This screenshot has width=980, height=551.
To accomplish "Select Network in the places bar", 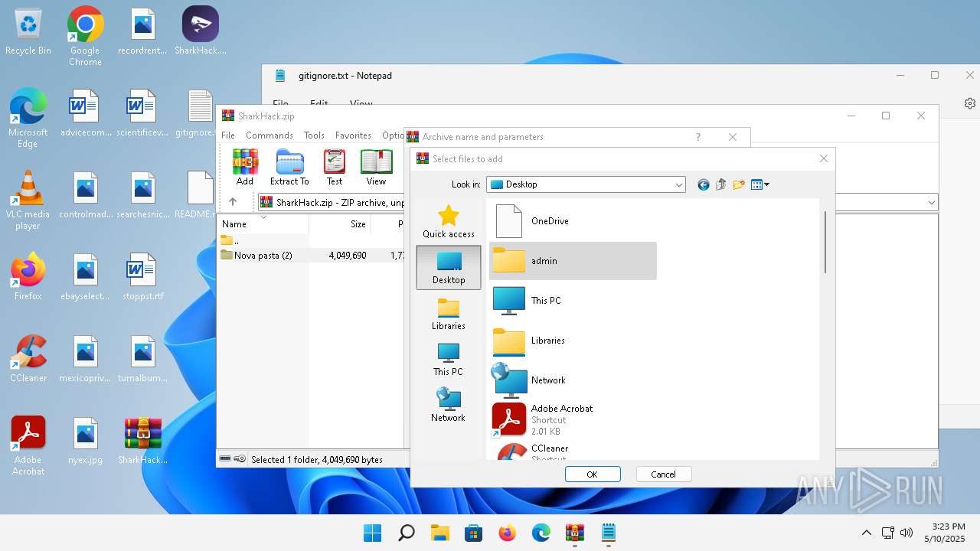I will (449, 406).
